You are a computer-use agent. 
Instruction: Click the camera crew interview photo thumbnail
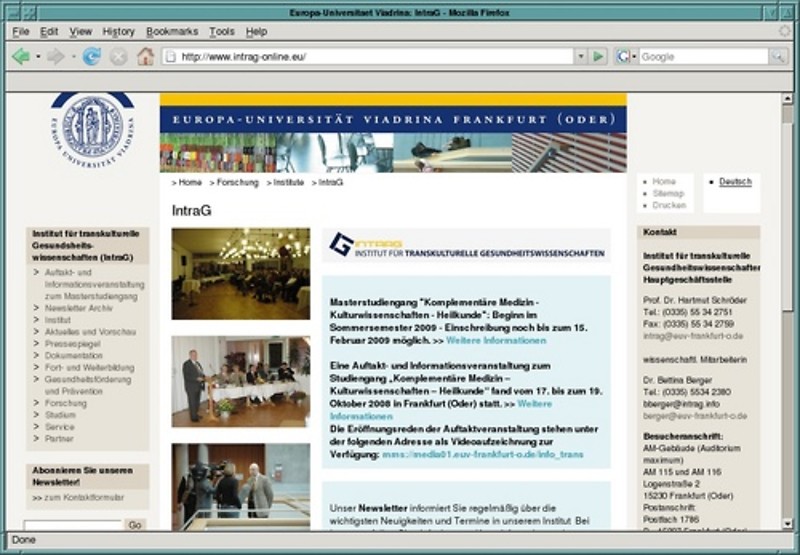point(241,487)
